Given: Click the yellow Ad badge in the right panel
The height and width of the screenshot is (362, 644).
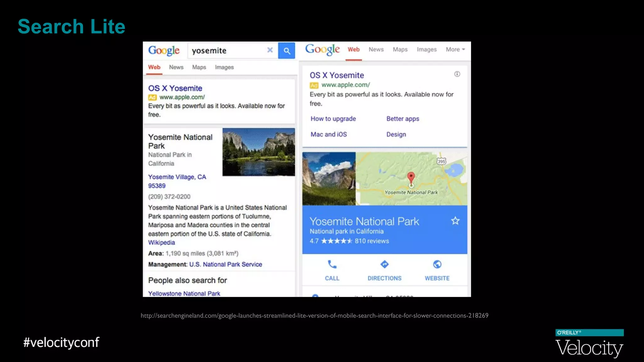Looking at the screenshot, I should pyautogui.click(x=314, y=85).
